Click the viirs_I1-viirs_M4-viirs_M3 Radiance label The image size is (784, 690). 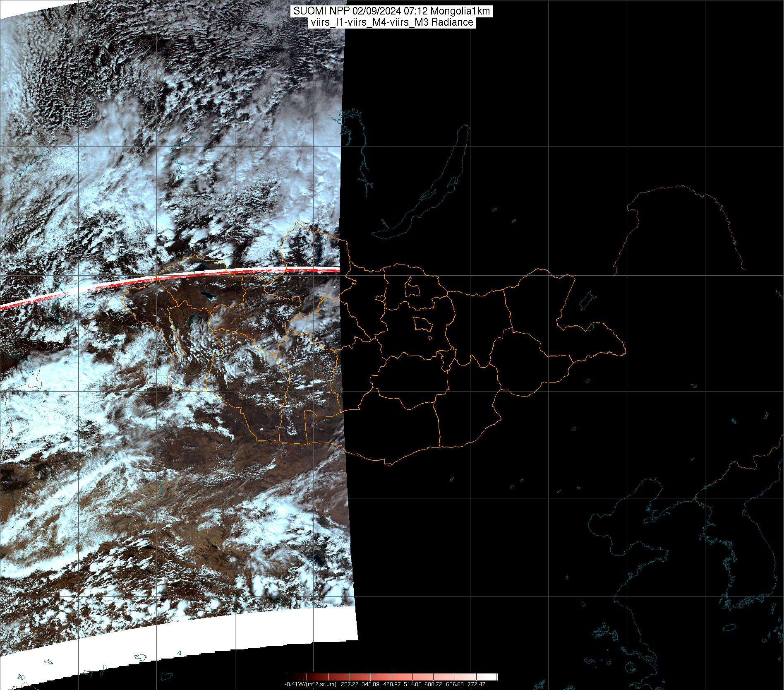point(391,22)
